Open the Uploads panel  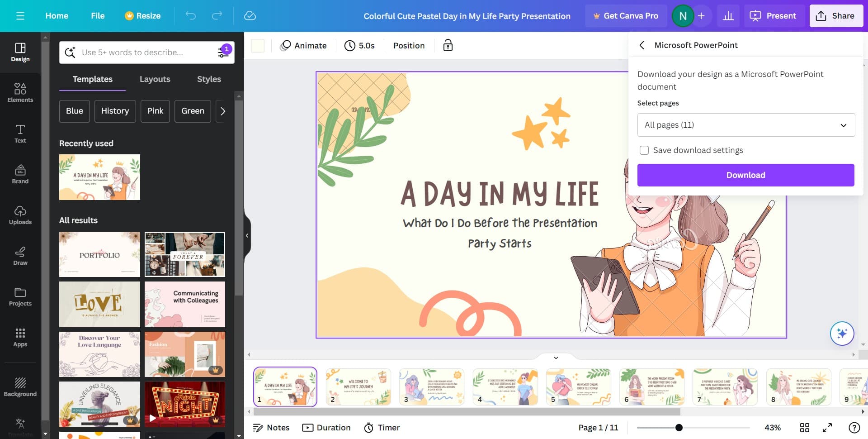click(x=20, y=215)
